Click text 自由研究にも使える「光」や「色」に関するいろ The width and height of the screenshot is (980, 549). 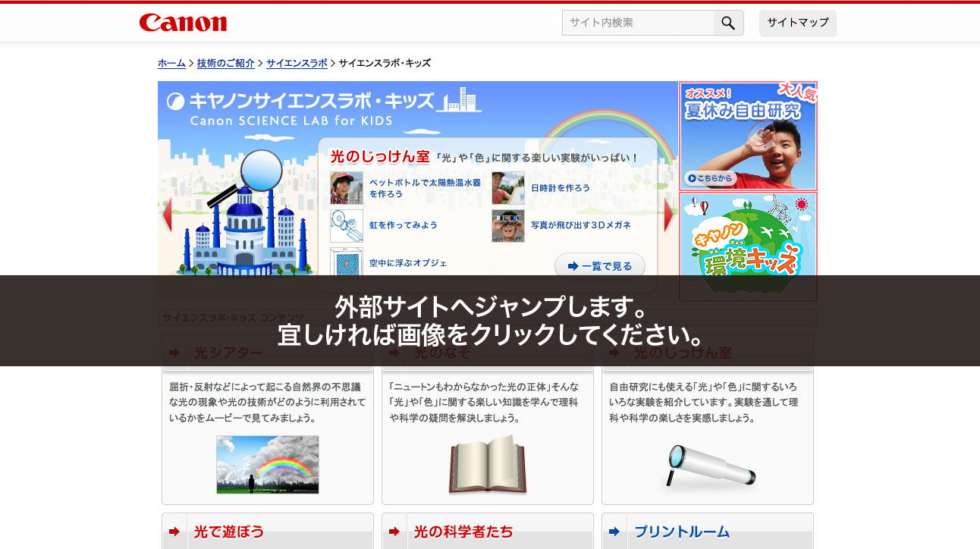point(704,386)
